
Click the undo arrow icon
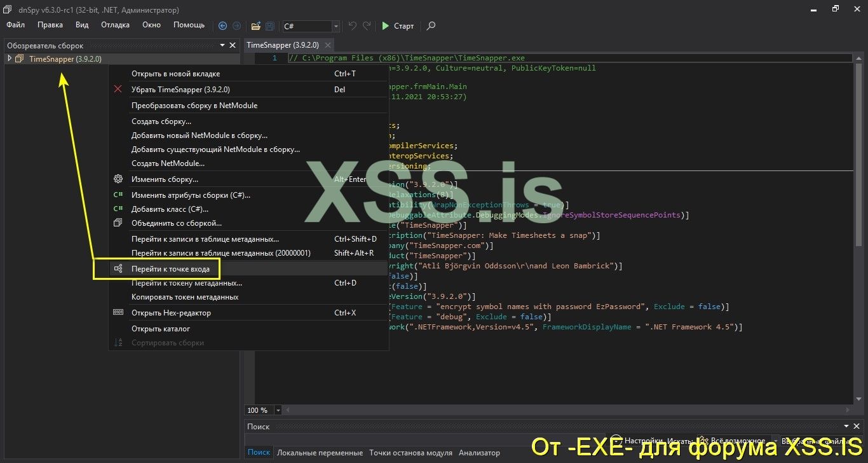pos(353,25)
